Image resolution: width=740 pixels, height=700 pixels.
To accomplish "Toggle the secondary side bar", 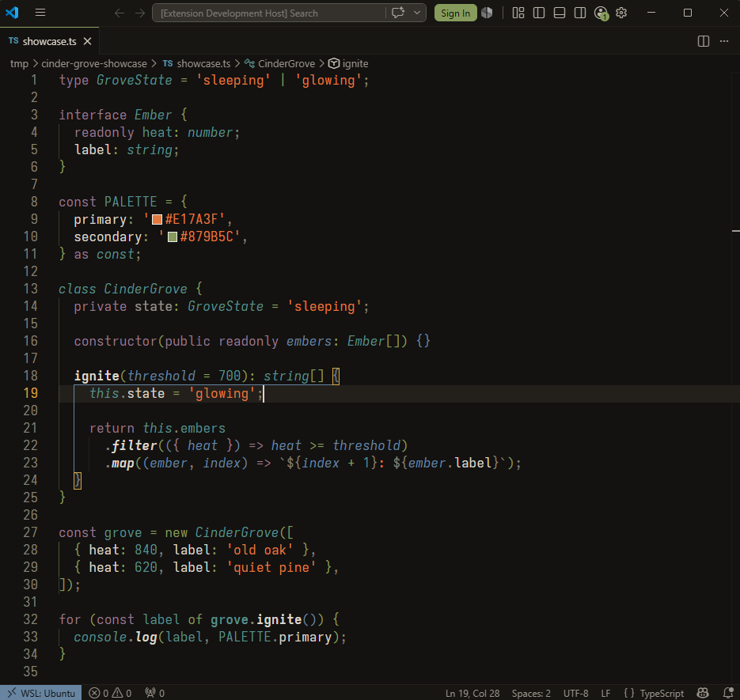I will coord(580,13).
